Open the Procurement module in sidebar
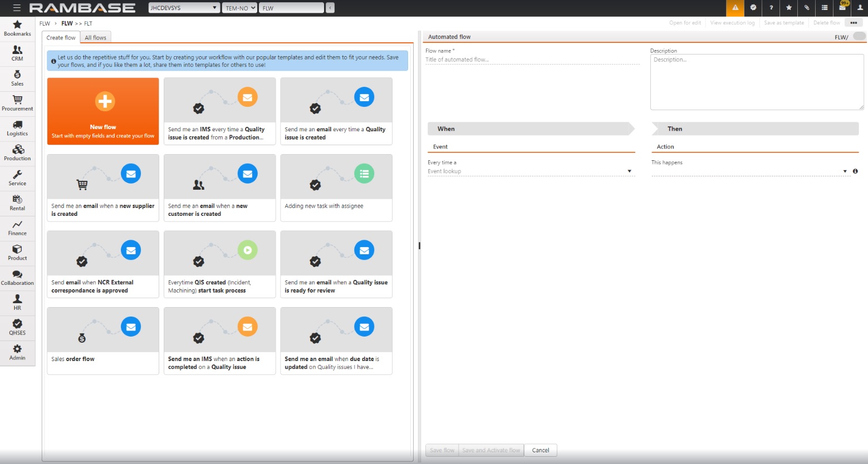 (17, 103)
